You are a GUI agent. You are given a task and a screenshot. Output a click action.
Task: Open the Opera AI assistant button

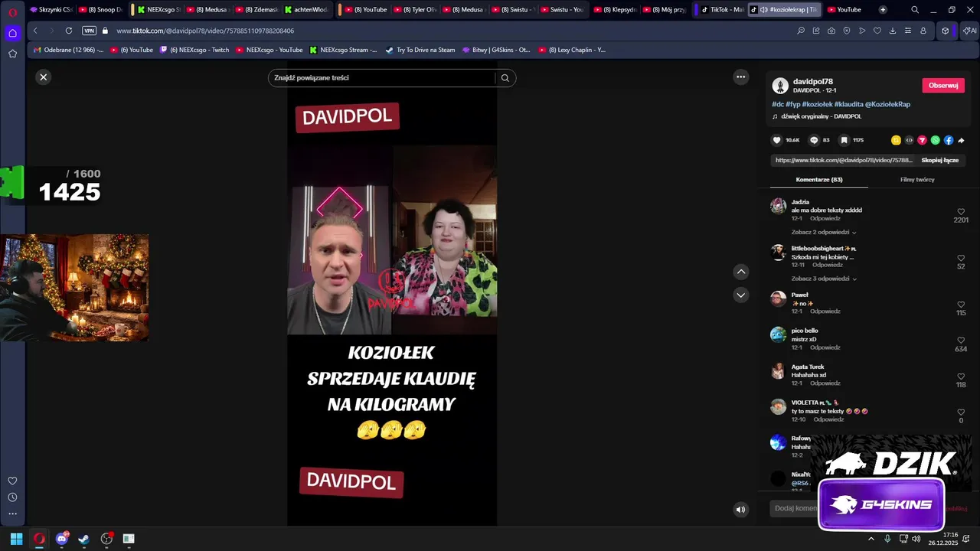click(969, 31)
